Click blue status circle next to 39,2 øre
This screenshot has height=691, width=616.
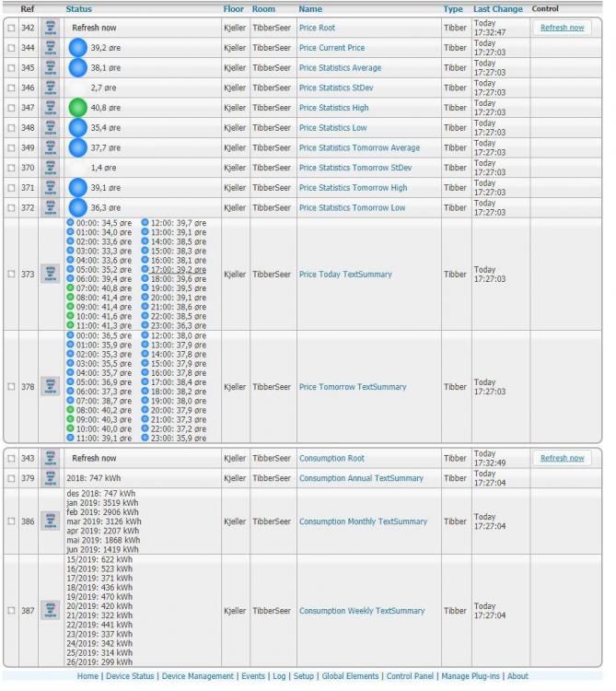tap(78, 48)
